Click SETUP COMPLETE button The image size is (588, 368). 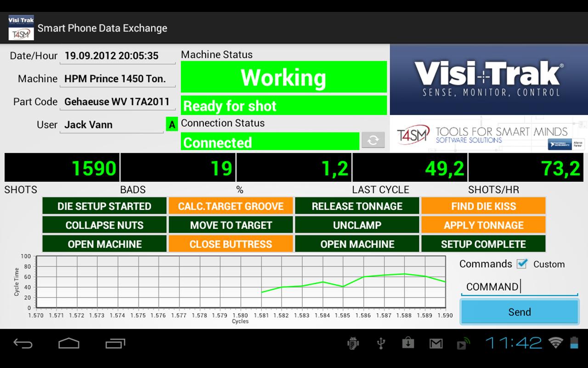click(483, 244)
